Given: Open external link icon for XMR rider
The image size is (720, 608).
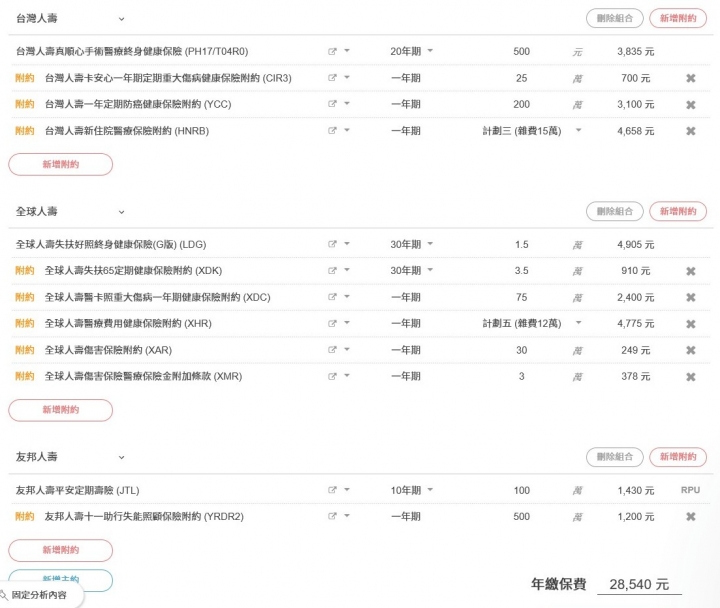Looking at the screenshot, I should (x=332, y=377).
